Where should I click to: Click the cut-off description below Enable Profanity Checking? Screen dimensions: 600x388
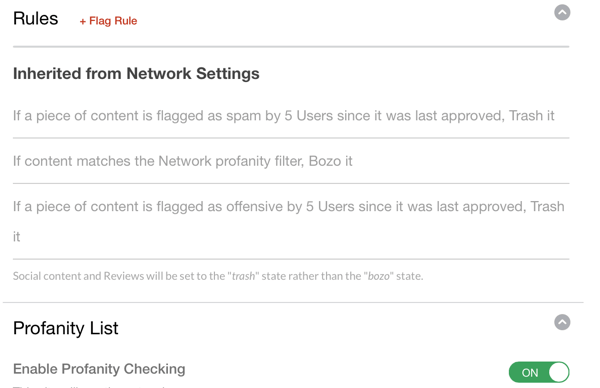(x=89, y=386)
